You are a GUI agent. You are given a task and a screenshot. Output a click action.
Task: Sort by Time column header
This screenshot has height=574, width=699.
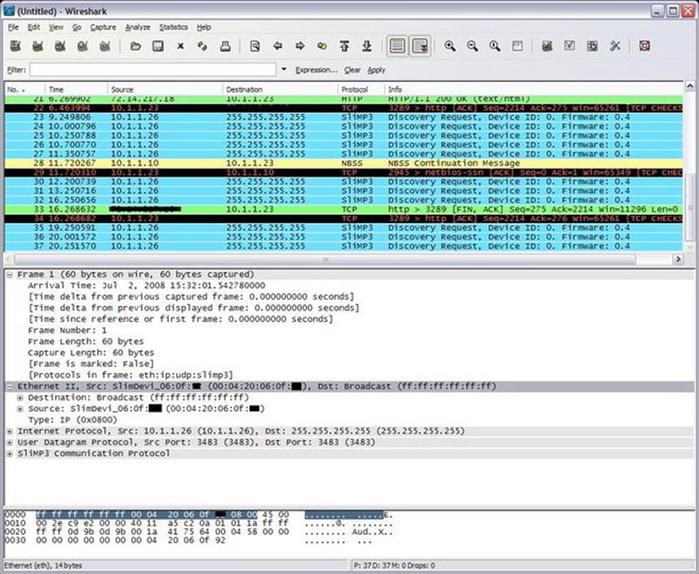pos(76,90)
